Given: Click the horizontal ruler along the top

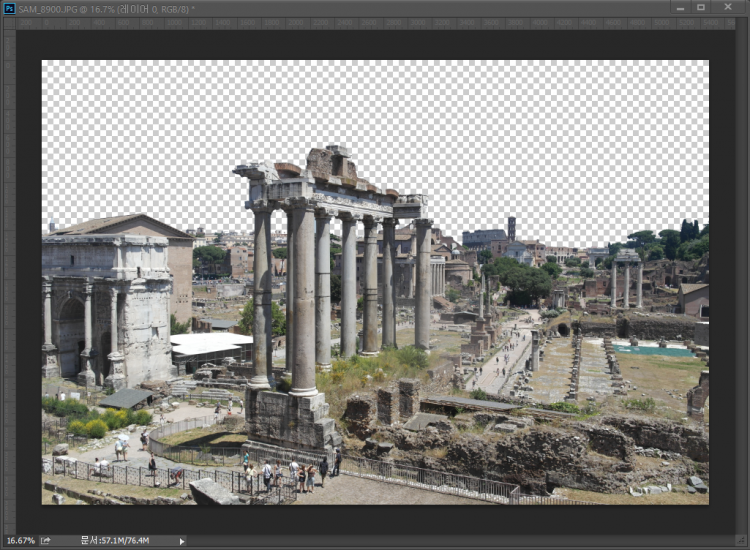Looking at the screenshot, I should (x=375, y=23).
